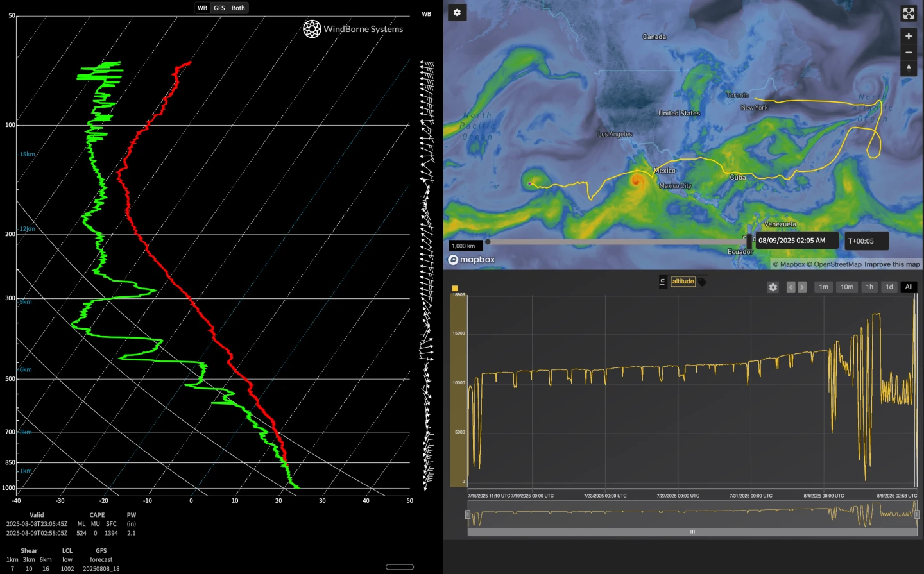This screenshot has height=574, width=924.
Task: Set chart range to 1d
Action: tap(889, 287)
